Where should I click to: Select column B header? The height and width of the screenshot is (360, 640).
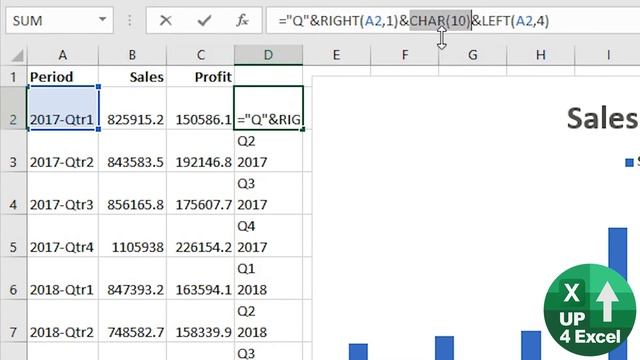coord(132,55)
